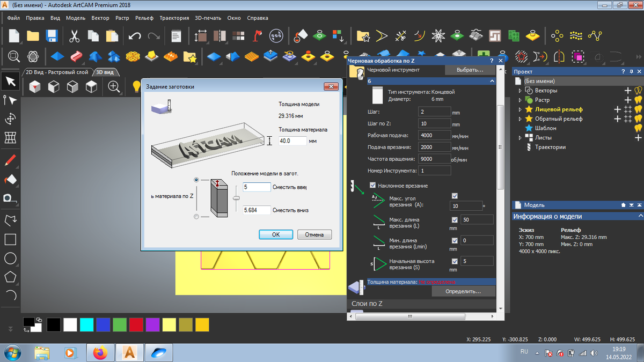Select the Rectangle drawing tool
This screenshot has width=644, height=362.
point(10,239)
